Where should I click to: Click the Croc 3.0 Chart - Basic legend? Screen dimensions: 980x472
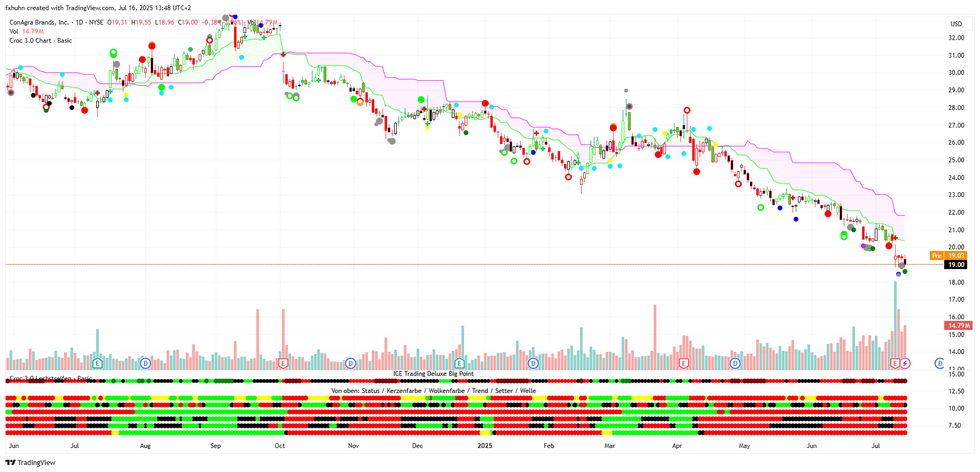pyautogui.click(x=41, y=41)
